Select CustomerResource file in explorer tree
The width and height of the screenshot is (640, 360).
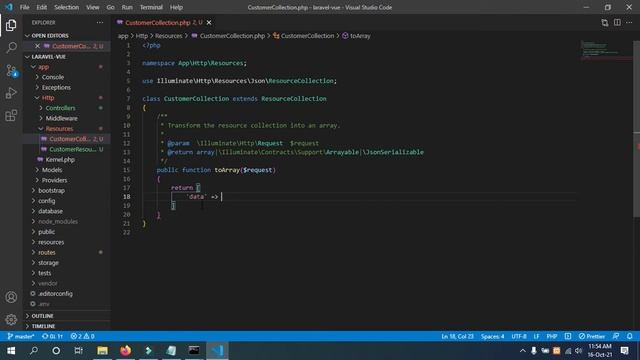pyautogui.click(x=67, y=149)
